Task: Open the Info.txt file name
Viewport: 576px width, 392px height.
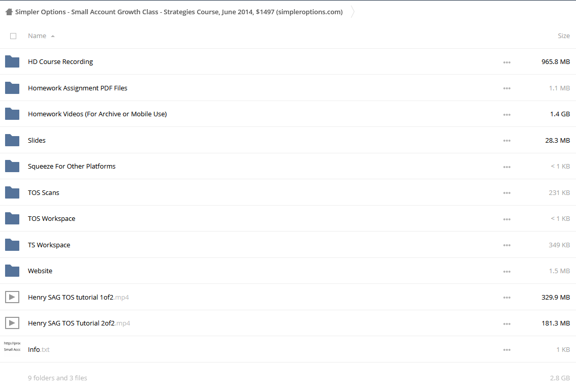Action: pos(39,350)
